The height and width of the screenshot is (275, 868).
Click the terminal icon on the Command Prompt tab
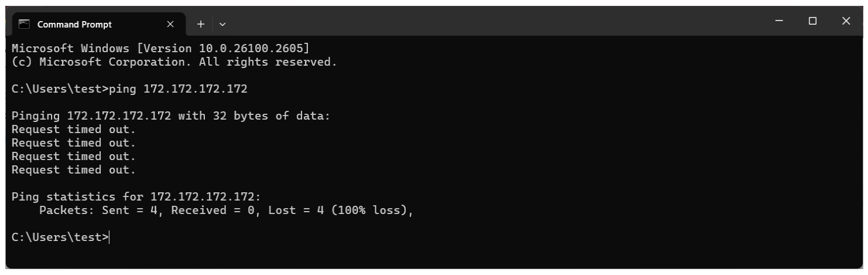tap(24, 25)
